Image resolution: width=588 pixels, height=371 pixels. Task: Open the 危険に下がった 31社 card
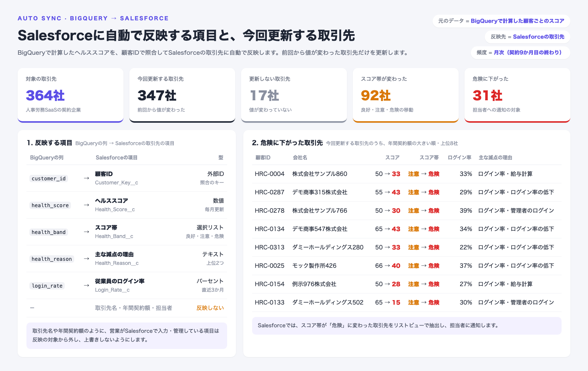point(517,95)
